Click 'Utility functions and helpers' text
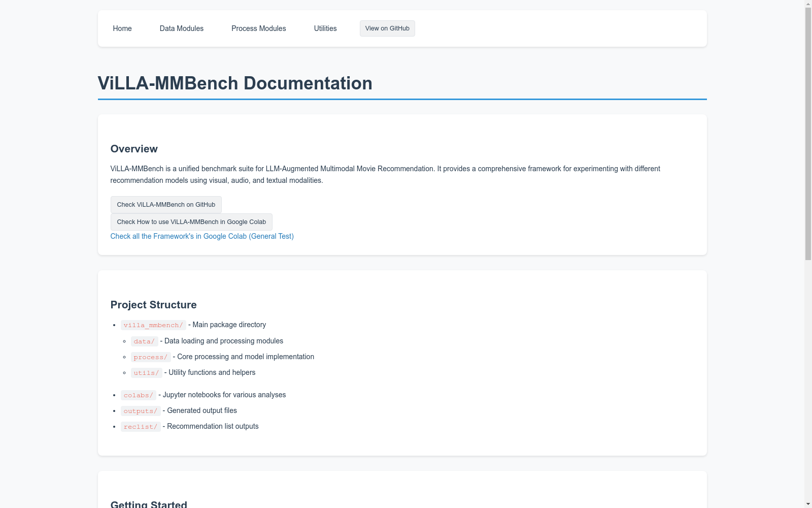 pos(212,372)
